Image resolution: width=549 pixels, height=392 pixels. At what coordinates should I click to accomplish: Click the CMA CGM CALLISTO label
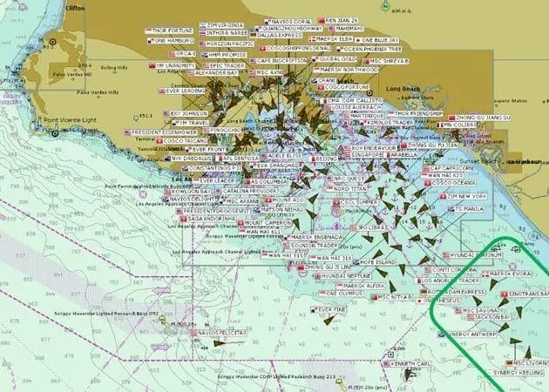click(x=351, y=100)
